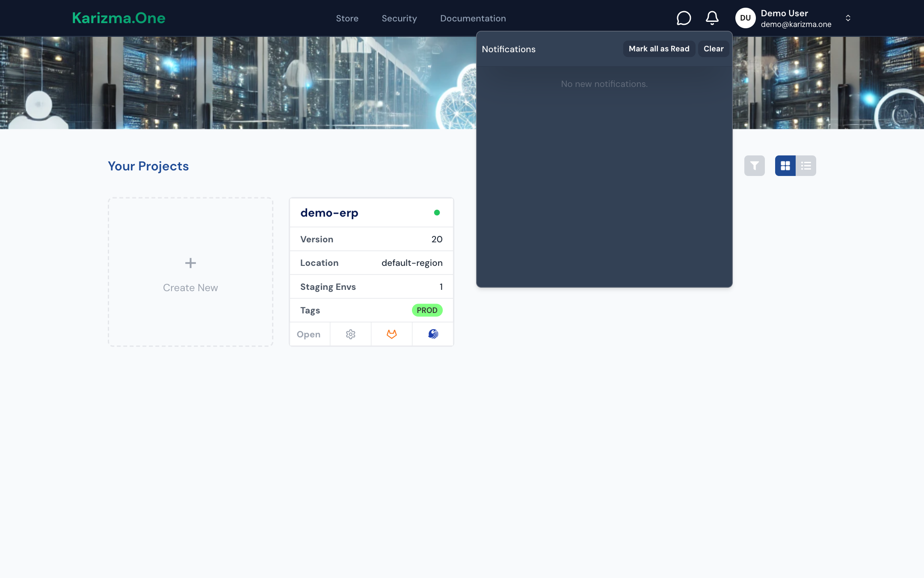
Task: Click the Demo User name
Action: [x=784, y=13]
